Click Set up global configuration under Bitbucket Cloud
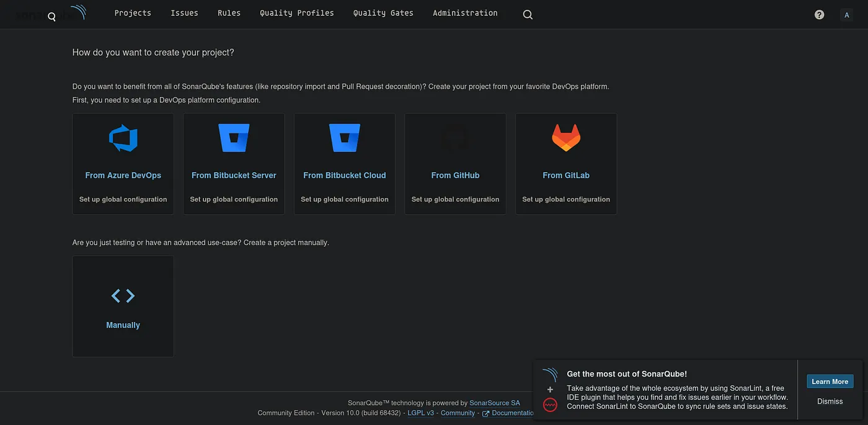 coord(345,199)
